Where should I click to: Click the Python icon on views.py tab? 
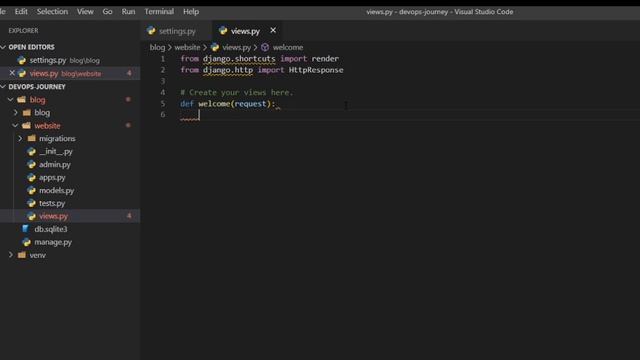click(223, 31)
